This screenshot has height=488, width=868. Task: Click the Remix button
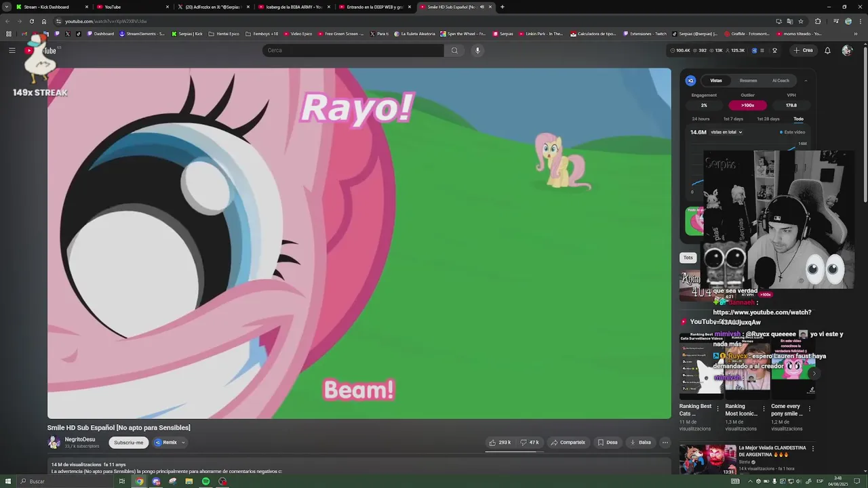[165, 443]
